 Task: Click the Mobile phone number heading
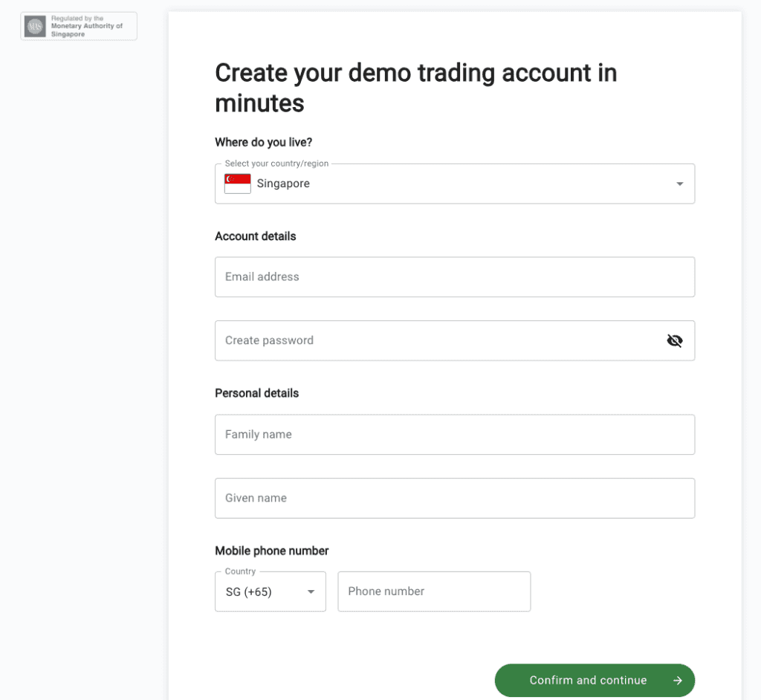(x=272, y=551)
